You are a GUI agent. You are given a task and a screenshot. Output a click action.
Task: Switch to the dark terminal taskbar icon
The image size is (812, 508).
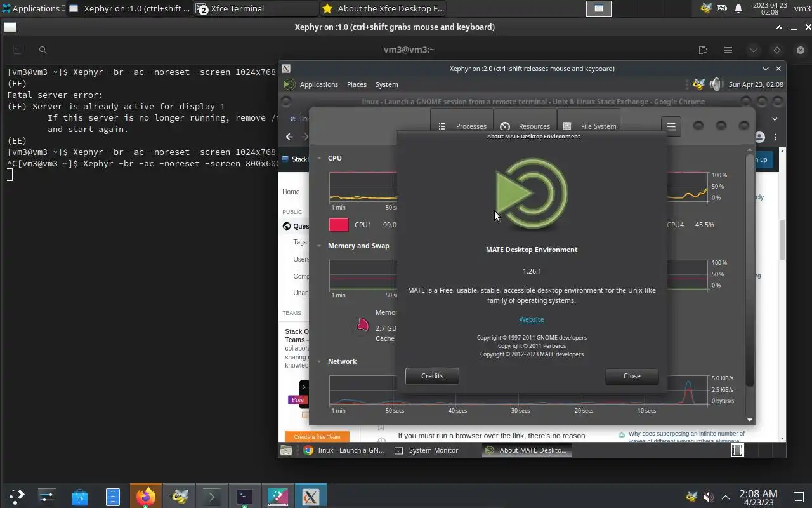(245, 497)
